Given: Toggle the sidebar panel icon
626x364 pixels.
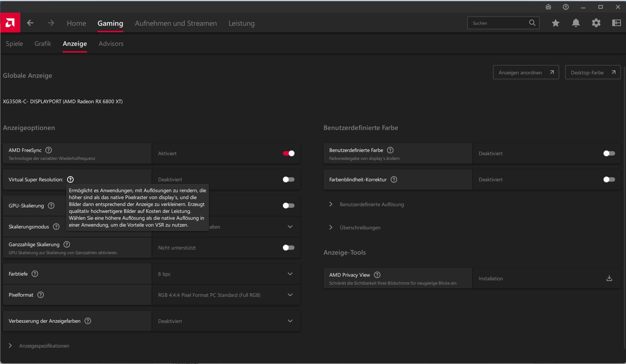Looking at the screenshot, I should coord(616,23).
